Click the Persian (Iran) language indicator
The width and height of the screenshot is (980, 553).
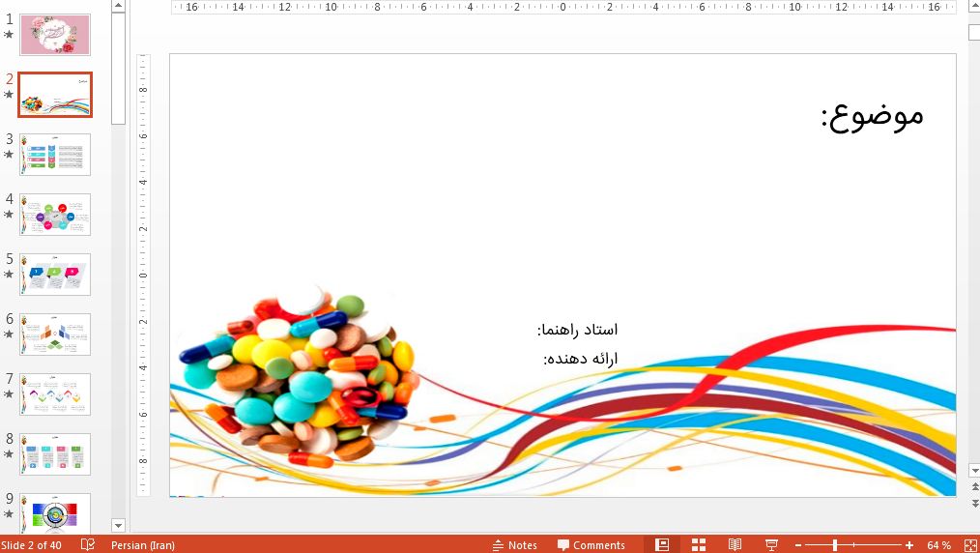tap(143, 545)
